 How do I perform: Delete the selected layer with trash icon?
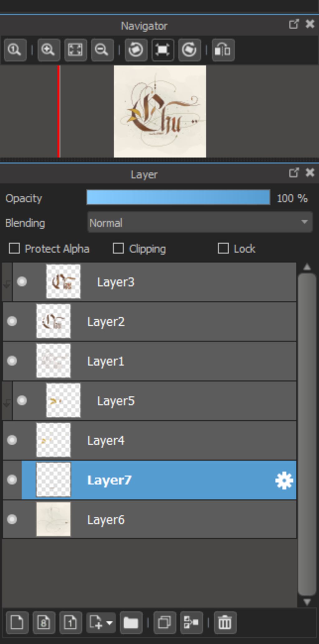click(x=225, y=623)
